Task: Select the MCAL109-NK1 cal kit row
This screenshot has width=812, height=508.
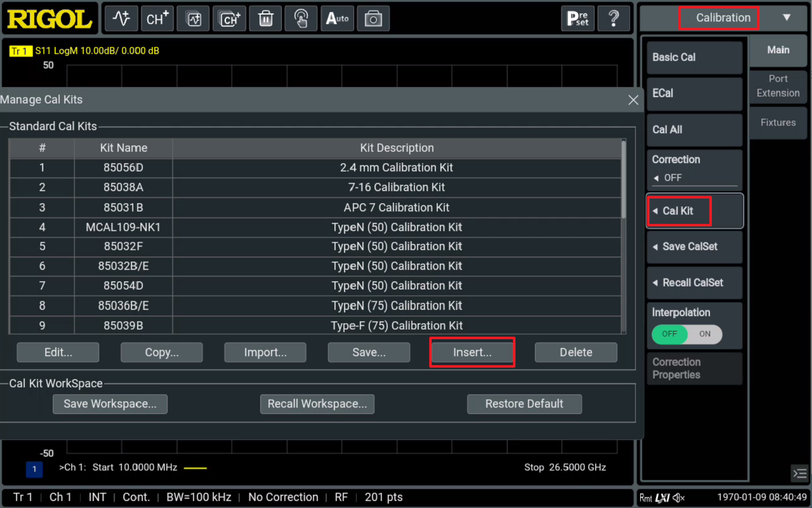Action: pyautogui.click(x=315, y=227)
